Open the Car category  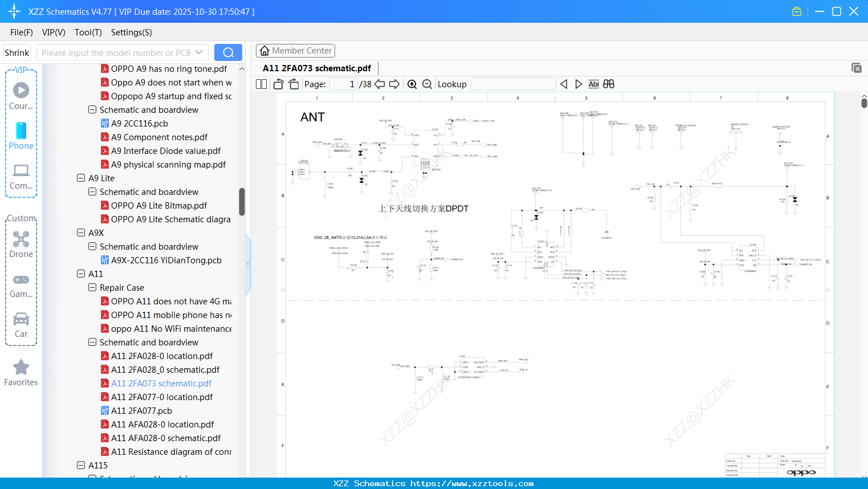point(21,325)
